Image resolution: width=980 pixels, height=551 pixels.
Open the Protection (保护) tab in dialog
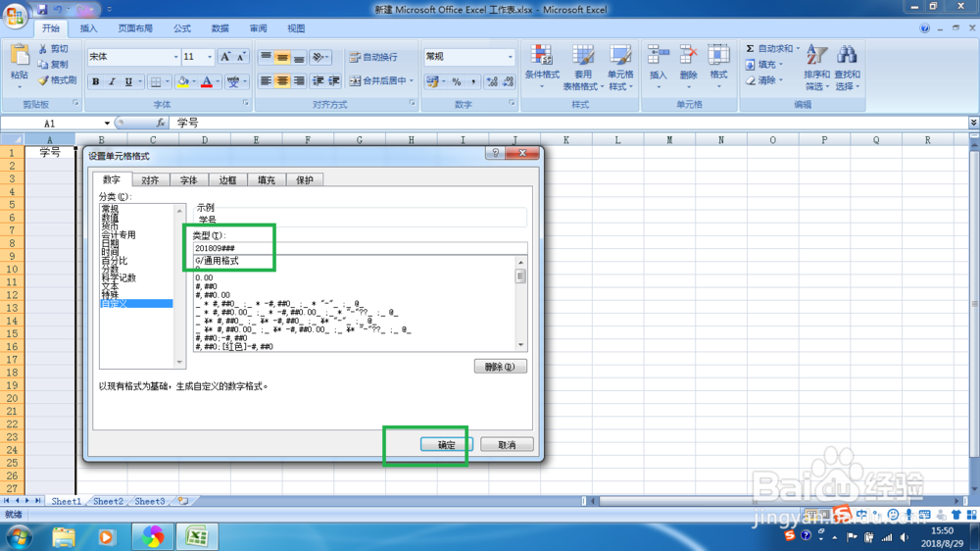[305, 180]
